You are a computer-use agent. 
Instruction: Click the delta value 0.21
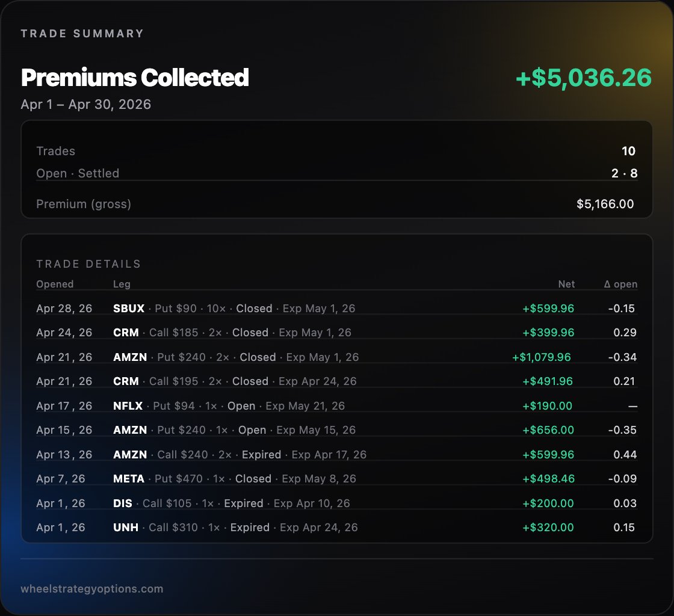point(624,381)
